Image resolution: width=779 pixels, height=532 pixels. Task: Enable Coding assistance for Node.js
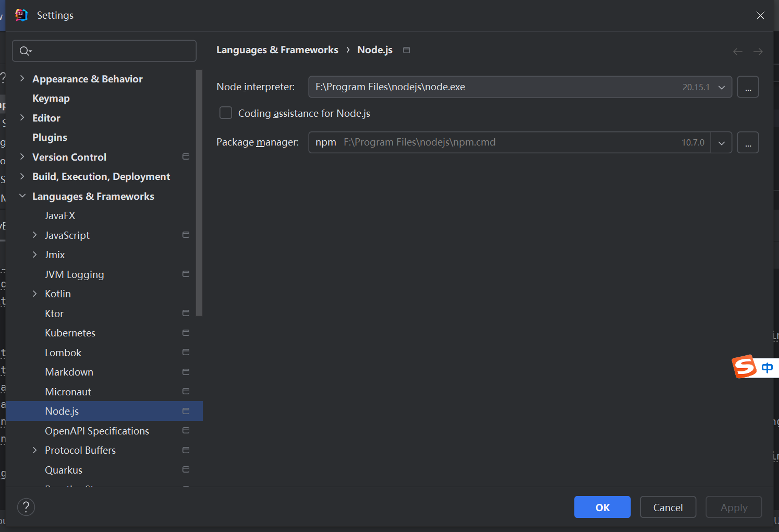point(226,113)
